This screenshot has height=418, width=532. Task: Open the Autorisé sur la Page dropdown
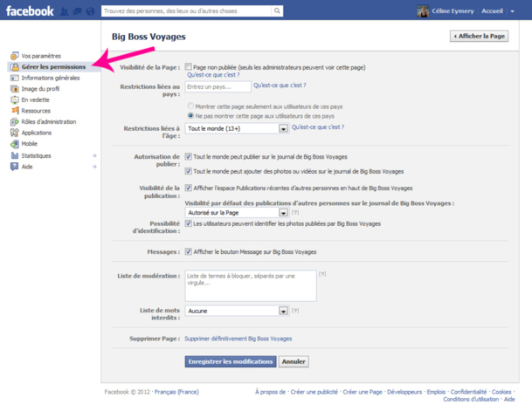coord(237,213)
